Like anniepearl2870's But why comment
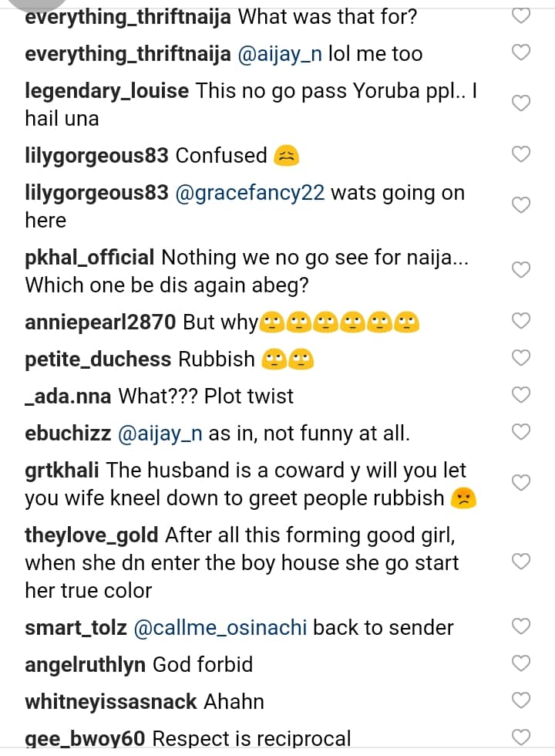Viewport: 555px width, 756px height. pyautogui.click(x=522, y=321)
